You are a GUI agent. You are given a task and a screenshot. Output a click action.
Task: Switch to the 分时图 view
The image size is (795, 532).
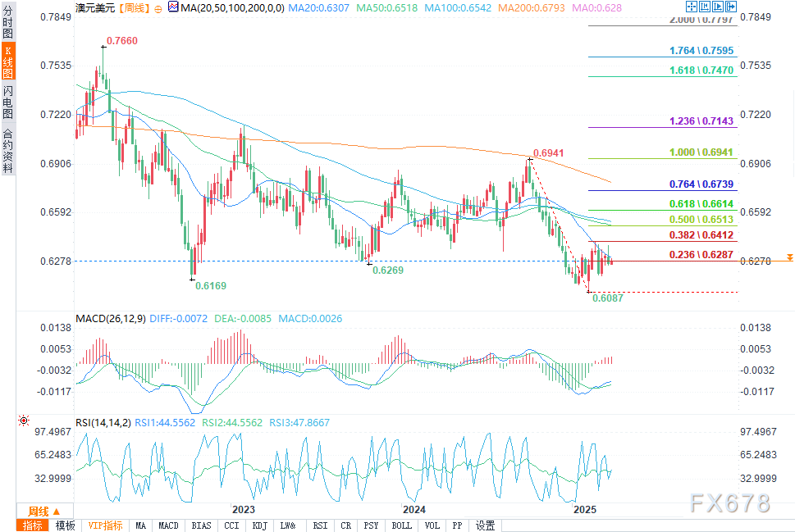point(8,22)
